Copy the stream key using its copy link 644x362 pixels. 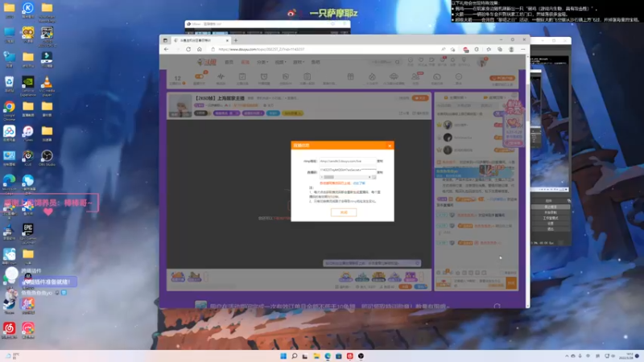[x=380, y=172]
